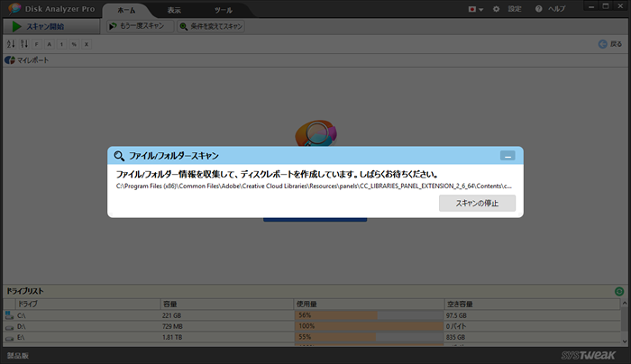Click the 55% usage bar
Screen dimensions: 631x364
(369, 337)
